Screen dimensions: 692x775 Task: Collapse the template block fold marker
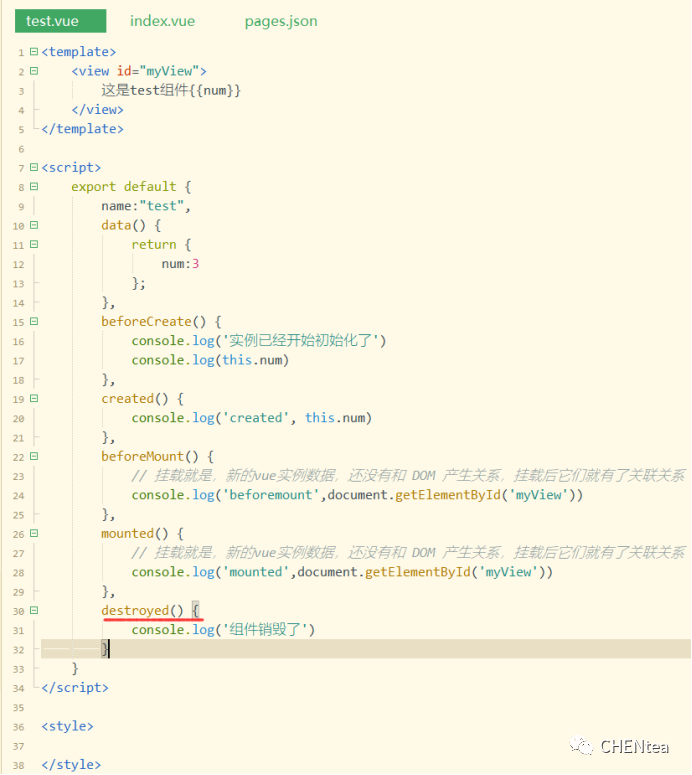click(34, 52)
